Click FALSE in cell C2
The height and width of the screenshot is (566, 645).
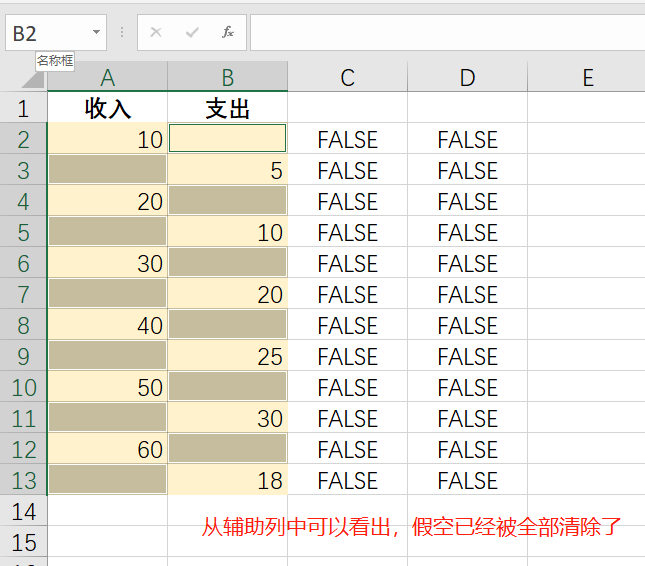(348, 139)
